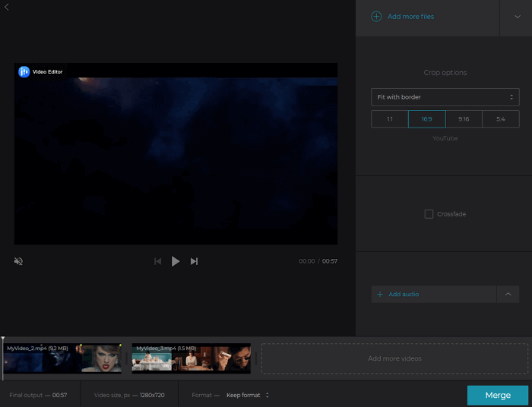Click the back arrow icon
This screenshot has width=532, height=407.
coord(7,7)
